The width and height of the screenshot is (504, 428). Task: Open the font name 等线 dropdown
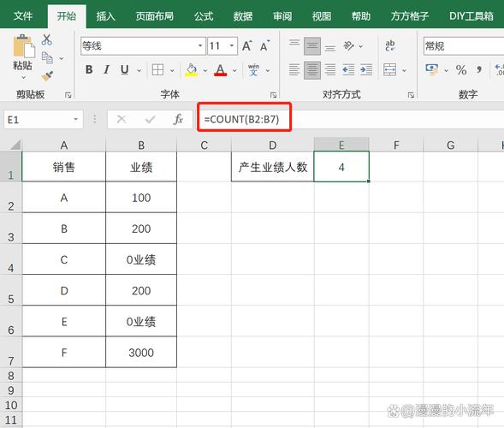[200, 46]
